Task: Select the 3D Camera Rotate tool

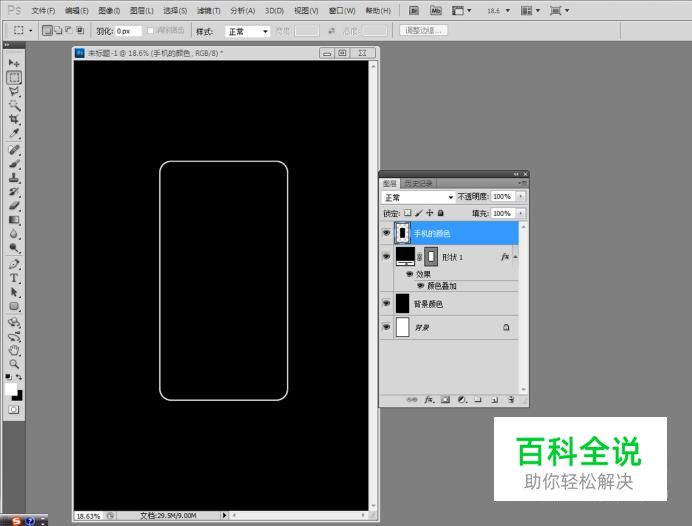Action: 14,337
